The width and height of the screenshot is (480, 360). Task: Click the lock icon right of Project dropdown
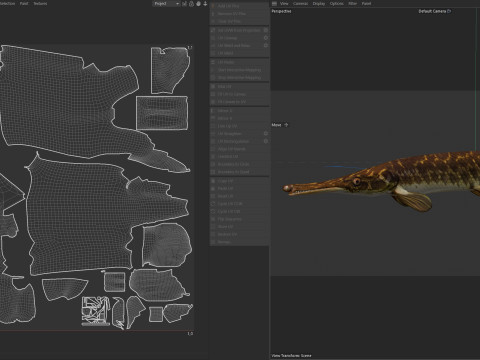191,4
